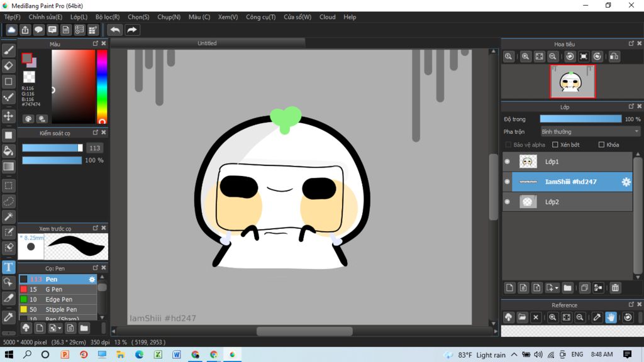
Task: Open the Bộ lọc(R) menu
Action: click(108, 17)
